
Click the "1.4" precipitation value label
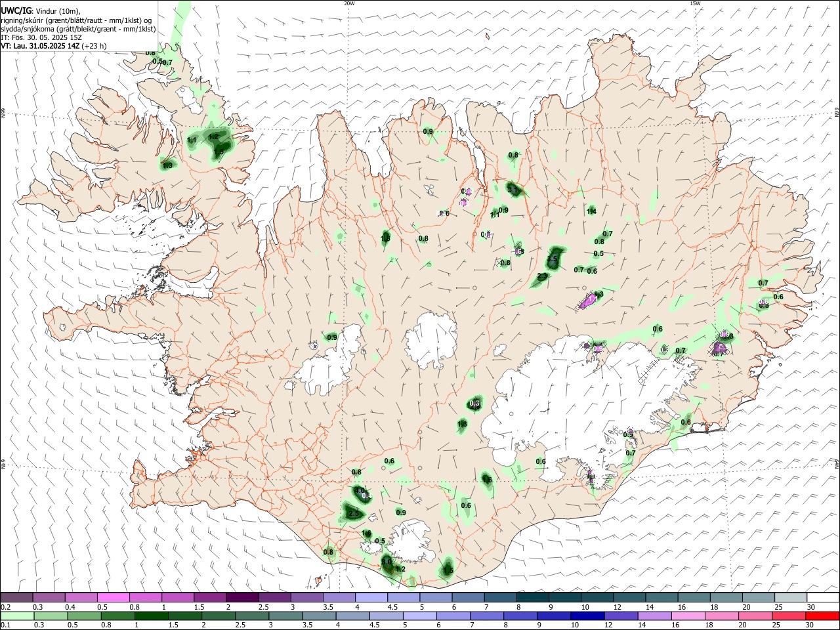coord(591,211)
